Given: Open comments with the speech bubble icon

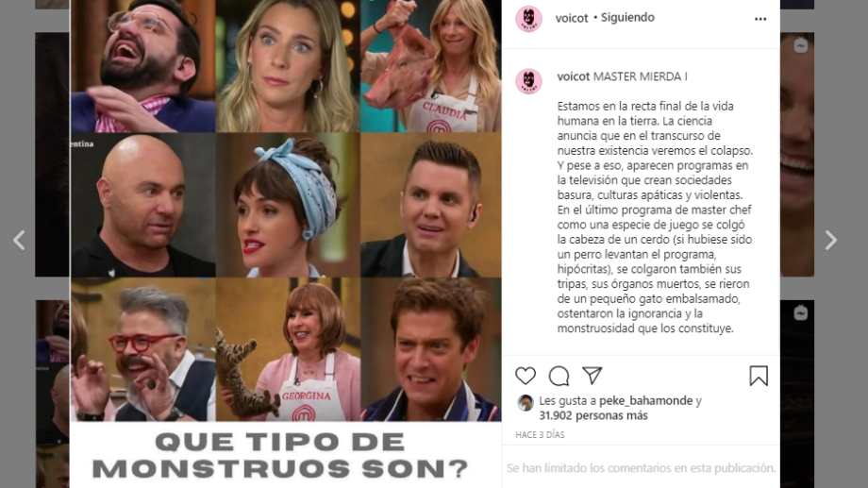Looking at the screenshot, I should [559, 376].
